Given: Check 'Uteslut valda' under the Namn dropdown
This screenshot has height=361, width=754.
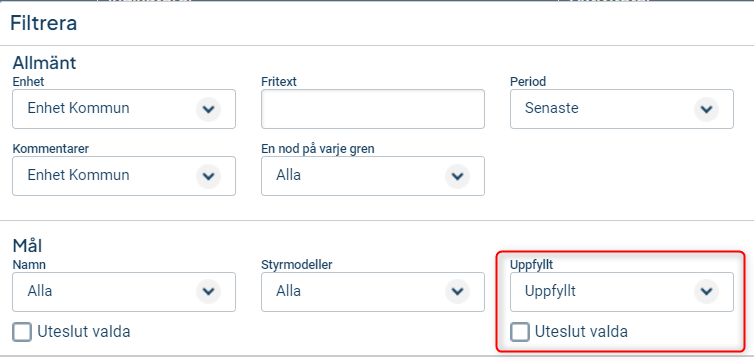Looking at the screenshot, I should [22, 332].
